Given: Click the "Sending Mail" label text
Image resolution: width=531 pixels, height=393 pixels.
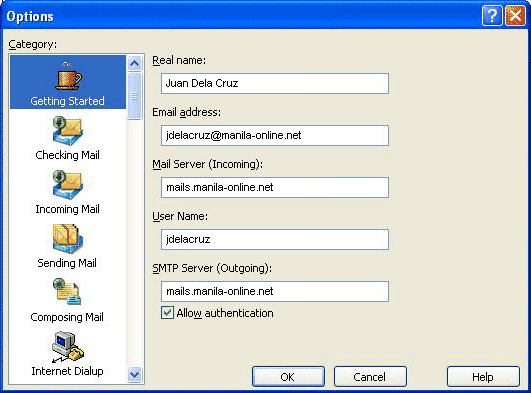Looking at the screenshot, I should [67, 263].
